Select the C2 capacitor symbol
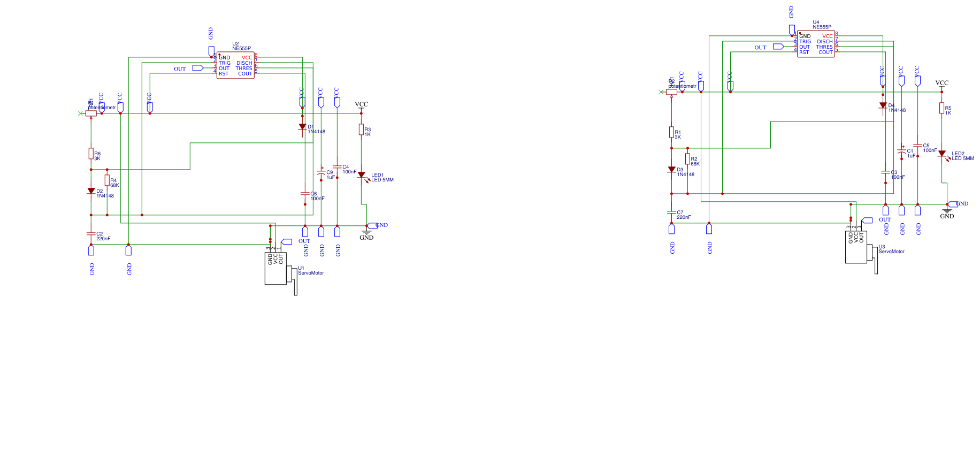This screenshot has height=456, width=980. [x=91, y=234]
